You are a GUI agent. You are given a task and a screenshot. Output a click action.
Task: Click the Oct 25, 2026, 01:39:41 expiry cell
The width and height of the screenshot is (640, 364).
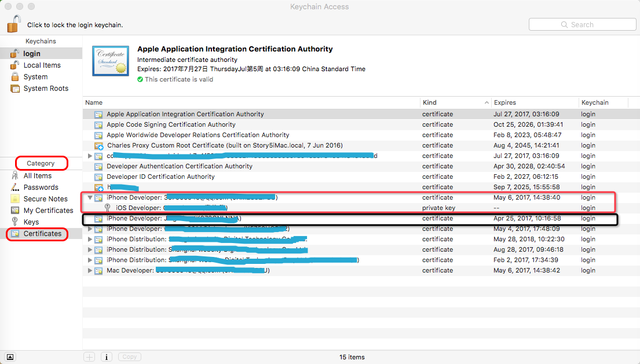(528, 125)
